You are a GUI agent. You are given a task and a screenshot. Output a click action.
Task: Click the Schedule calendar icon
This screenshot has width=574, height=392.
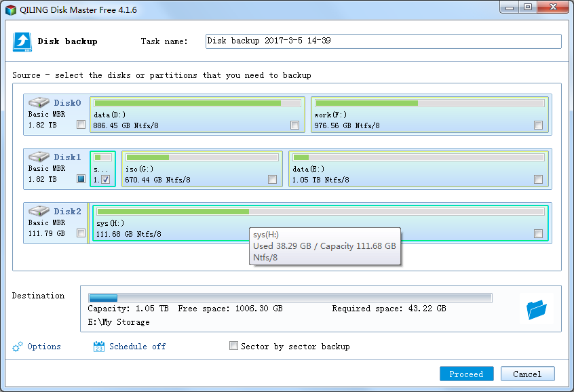pos(99,347)
